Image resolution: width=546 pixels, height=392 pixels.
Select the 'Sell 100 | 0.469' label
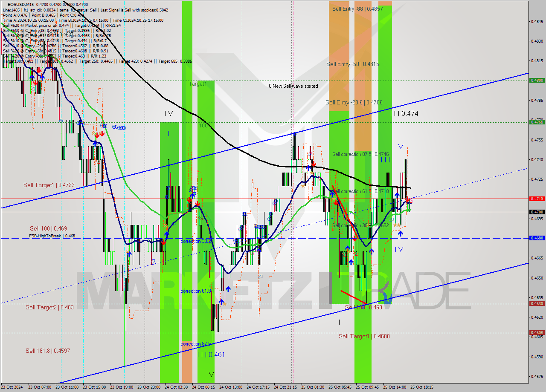[x=48, y=228]
